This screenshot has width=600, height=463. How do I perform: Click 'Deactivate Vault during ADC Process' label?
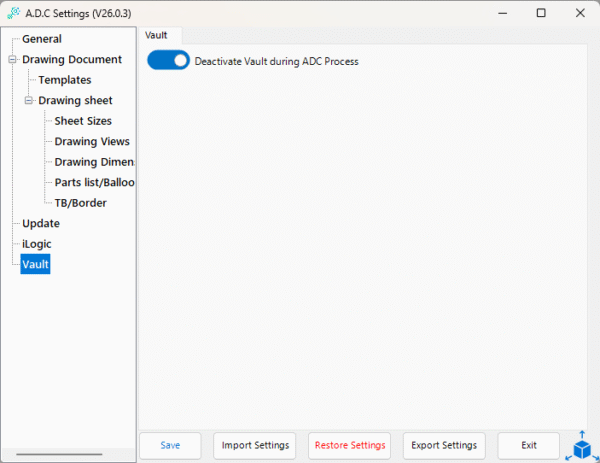click(x=277, y=62)
